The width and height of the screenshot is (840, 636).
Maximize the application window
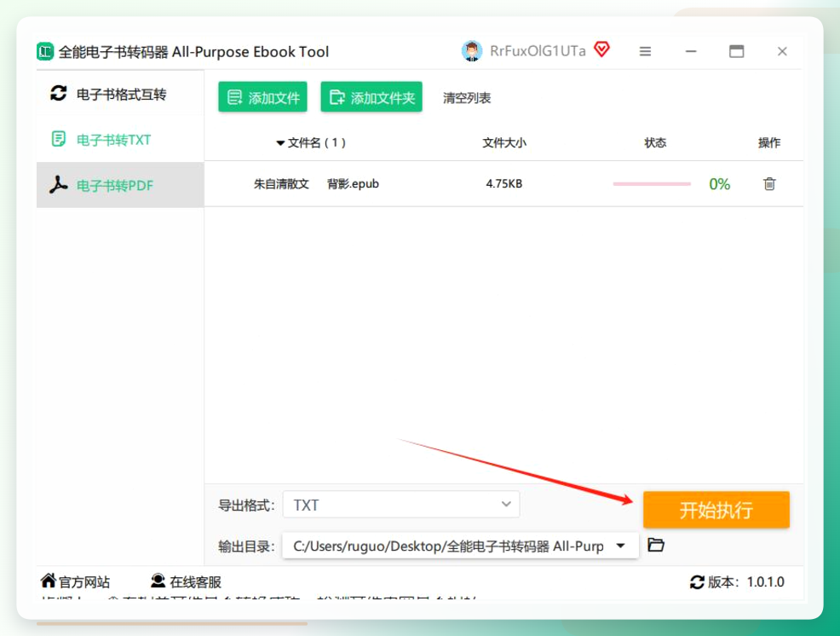[737, 51]
